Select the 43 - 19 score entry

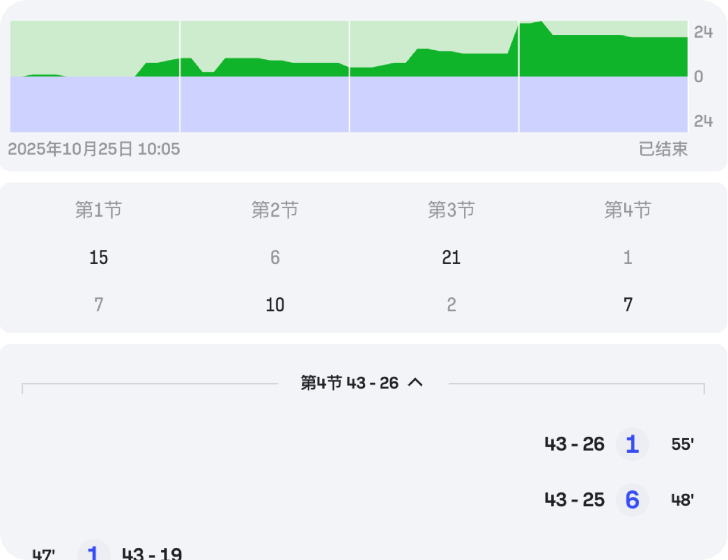(152, 554)
